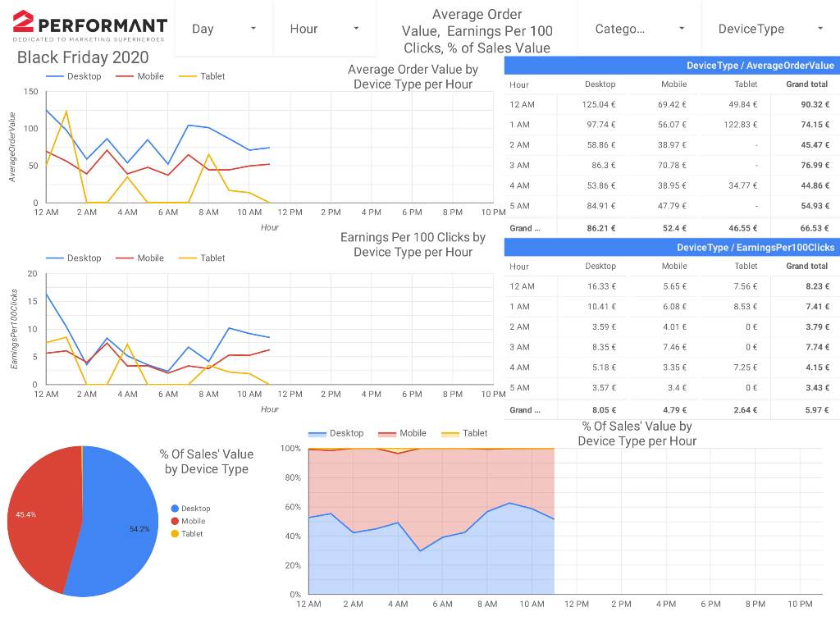Open the Category dropdown filter

640,29
